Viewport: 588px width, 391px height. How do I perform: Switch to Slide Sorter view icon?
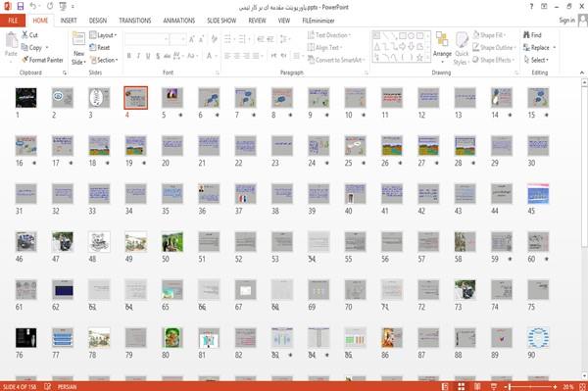[462, 386]
